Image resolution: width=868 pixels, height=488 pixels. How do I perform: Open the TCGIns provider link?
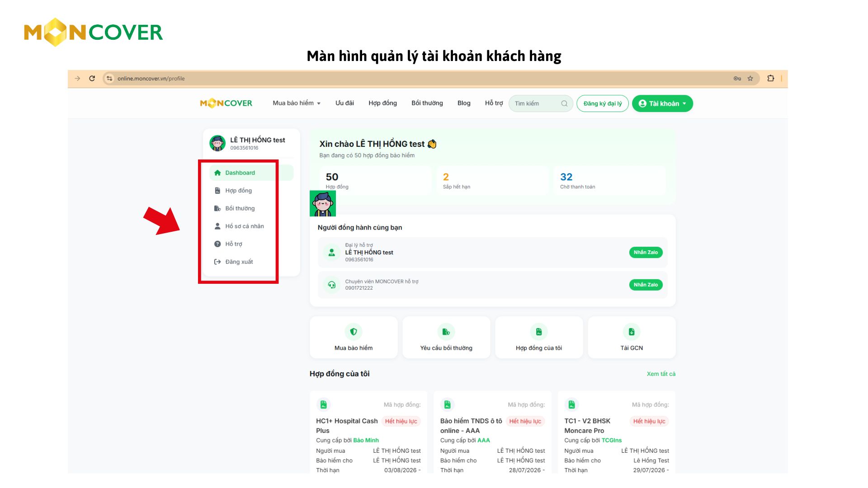[611, 440]
